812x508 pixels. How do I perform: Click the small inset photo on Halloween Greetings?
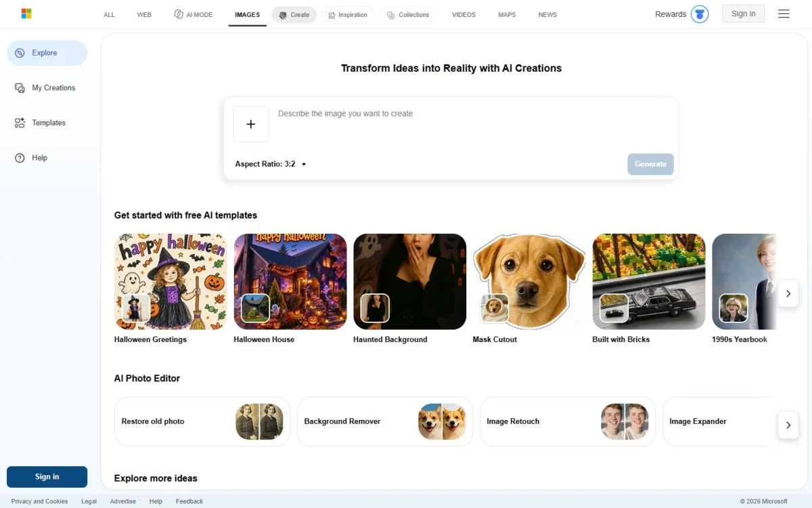pos(135,308)
